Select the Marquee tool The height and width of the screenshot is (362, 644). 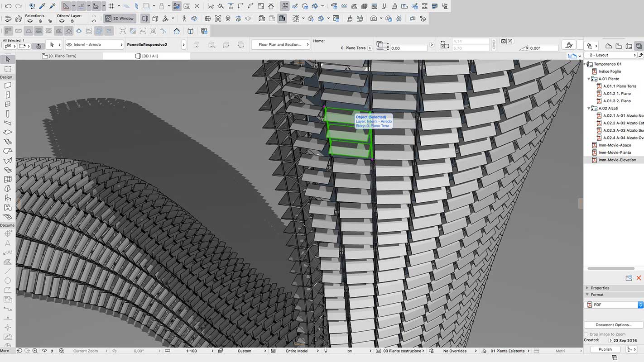[x=7, y=69]
